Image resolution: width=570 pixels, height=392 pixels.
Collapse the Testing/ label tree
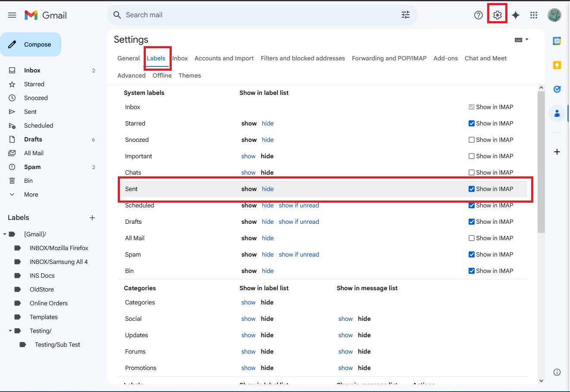[x=10, y=331]
